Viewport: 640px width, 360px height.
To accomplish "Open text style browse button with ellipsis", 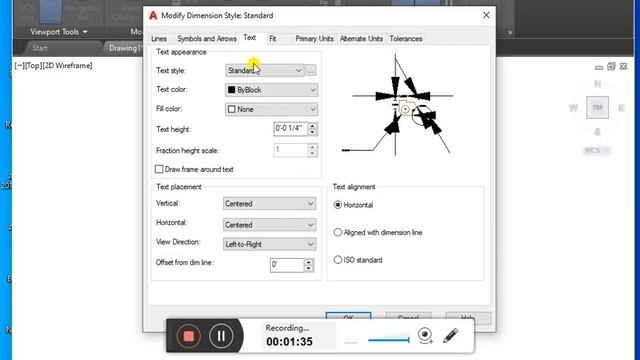I will pyautogui.click(x=311, y=71).
